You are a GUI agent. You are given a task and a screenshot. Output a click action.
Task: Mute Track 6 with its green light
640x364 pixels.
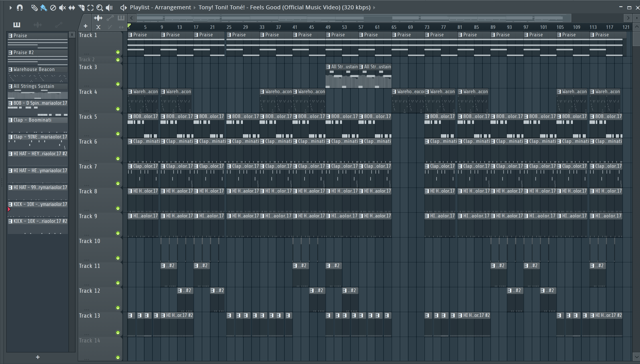(118, 158)
